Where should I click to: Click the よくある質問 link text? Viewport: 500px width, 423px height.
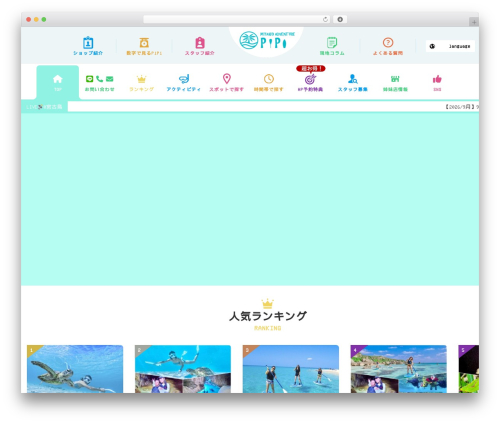[388, 53]
